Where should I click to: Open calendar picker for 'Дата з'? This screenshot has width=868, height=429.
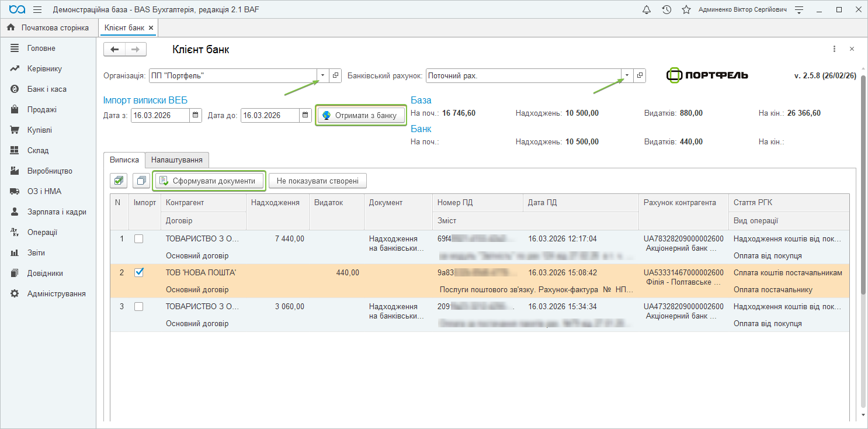point(196,116)
